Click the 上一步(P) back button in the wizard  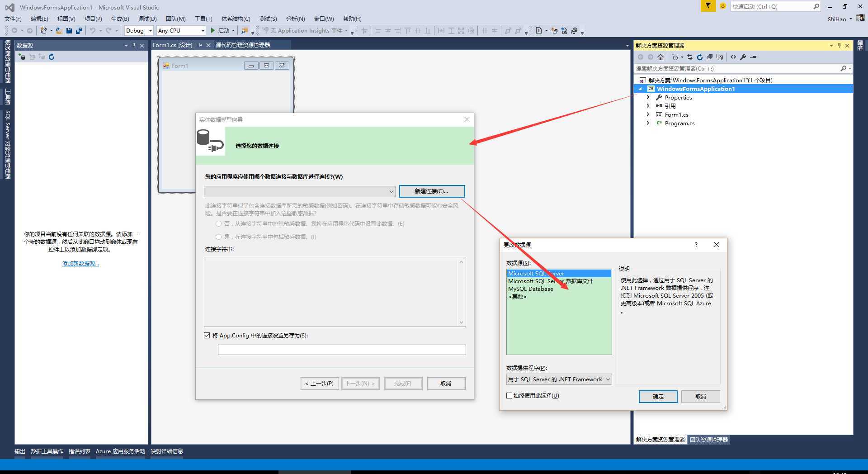320,384
